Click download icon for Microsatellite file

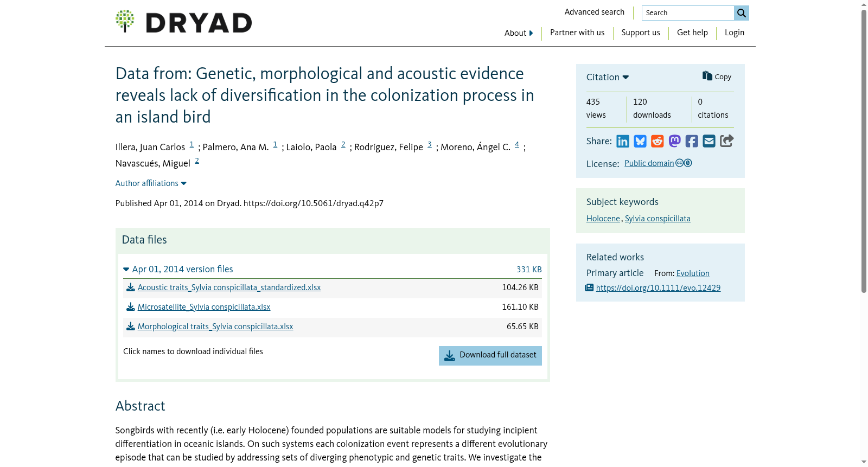coord(131,307)
